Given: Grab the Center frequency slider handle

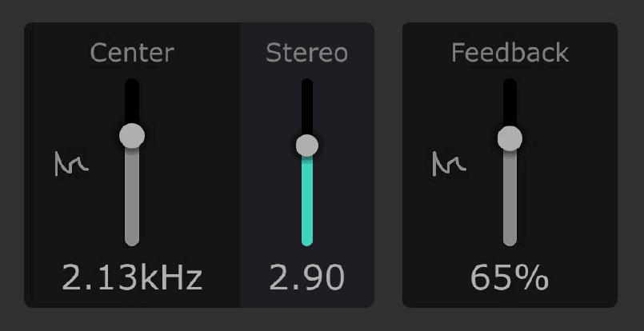Looking at the screenshot, I should [132, 135].
